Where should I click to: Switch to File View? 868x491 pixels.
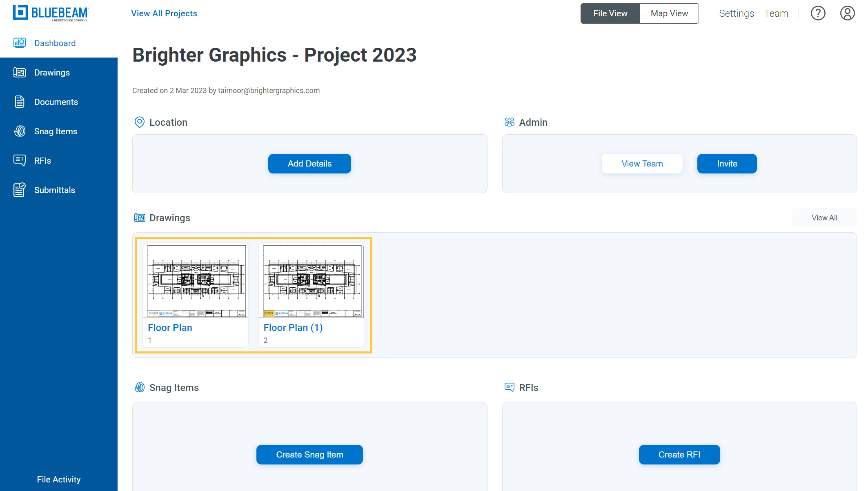tap(610, 13)
